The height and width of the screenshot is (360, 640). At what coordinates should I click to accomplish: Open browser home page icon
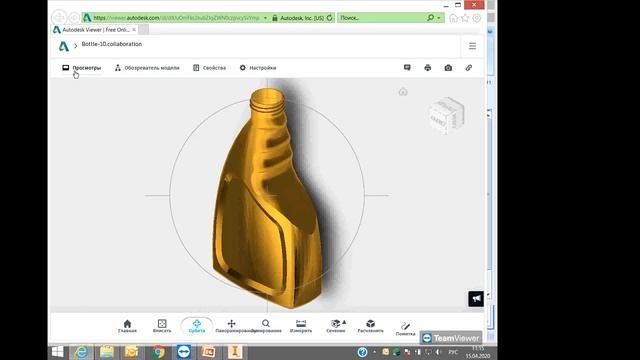pos(453,18)
